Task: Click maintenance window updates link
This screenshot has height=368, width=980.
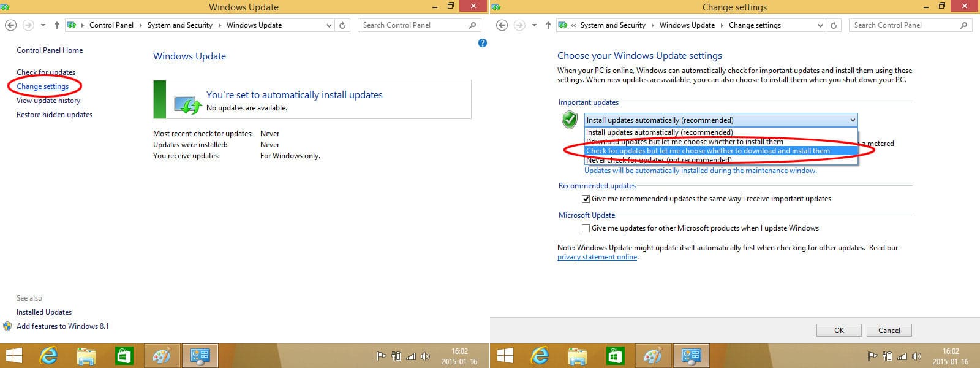Action: 701,171
